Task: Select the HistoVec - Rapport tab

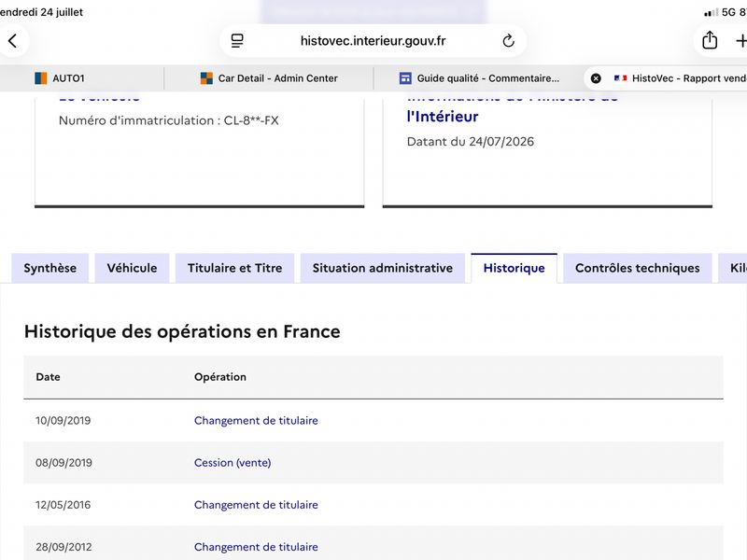Action: coord(666,78)
